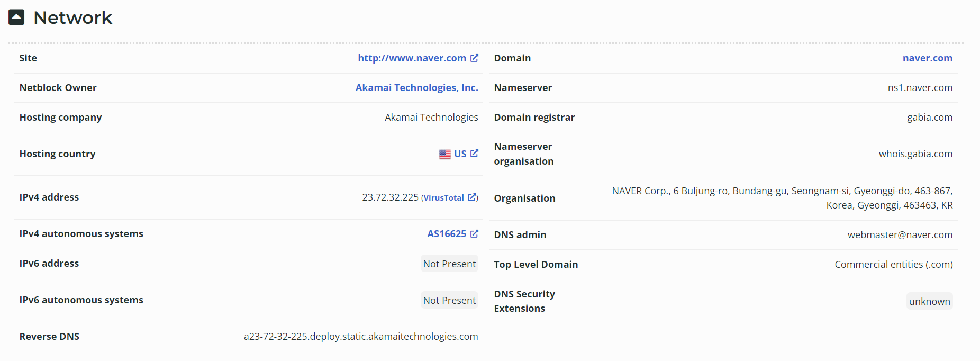Select domain registrar value gabia.com
The height and width of the screenshot is (361, 980).
[x=929, y=118]
